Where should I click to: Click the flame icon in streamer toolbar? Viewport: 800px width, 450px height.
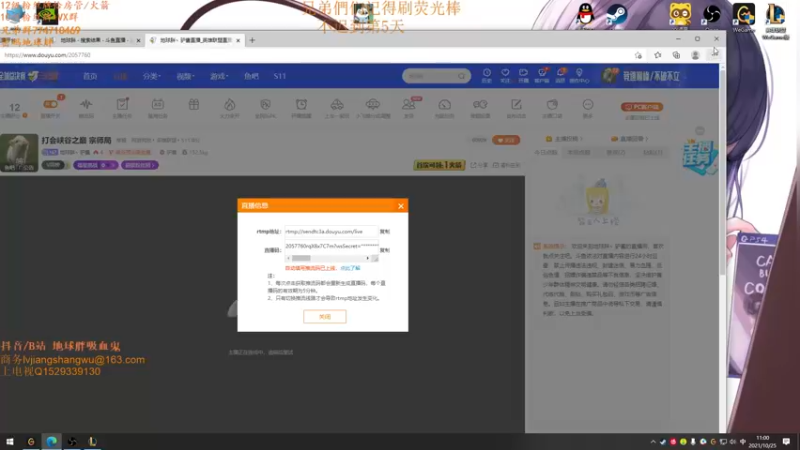[230, 105]
